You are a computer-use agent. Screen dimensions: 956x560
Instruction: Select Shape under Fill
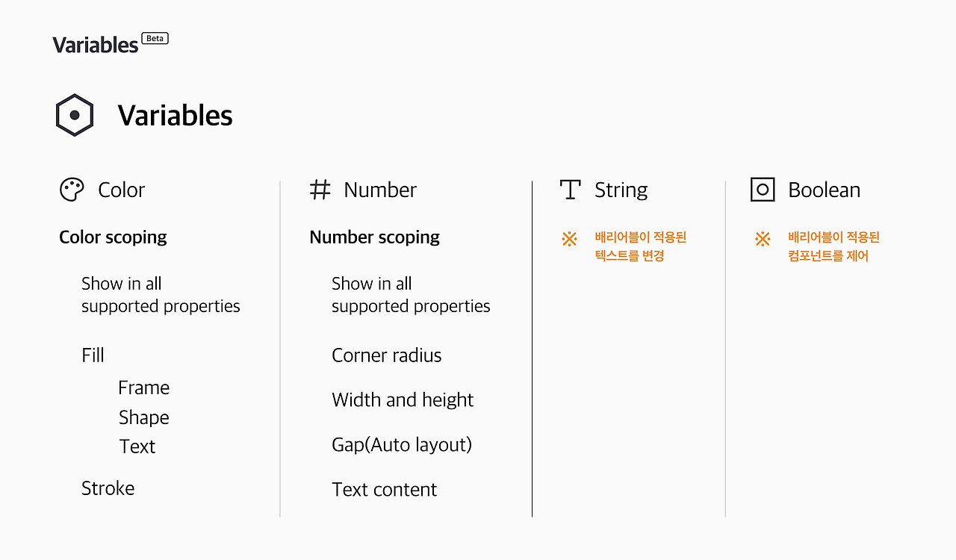coord(143,417)
